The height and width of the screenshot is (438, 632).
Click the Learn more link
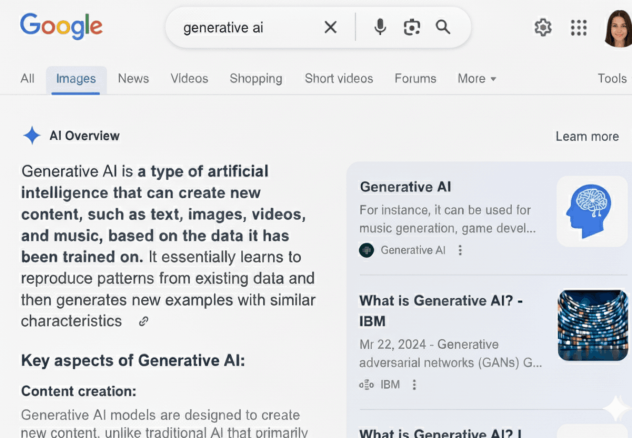click(587, 136)
